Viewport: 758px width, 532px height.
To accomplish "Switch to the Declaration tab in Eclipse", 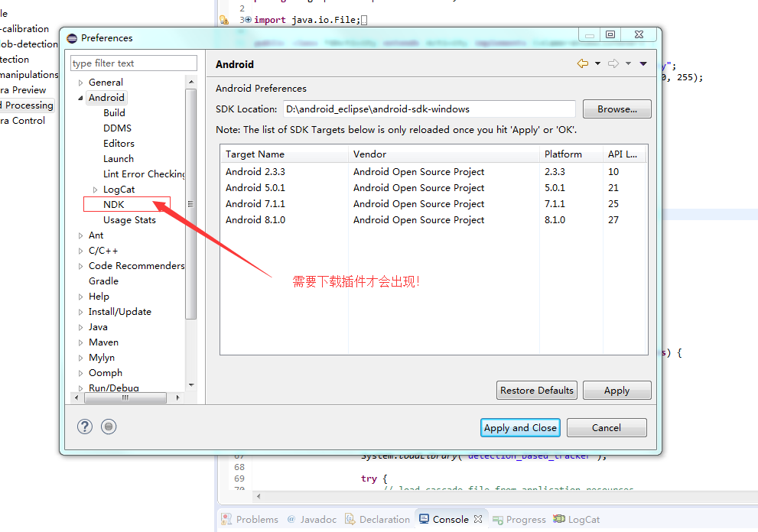I will click(x=378, y=519).
